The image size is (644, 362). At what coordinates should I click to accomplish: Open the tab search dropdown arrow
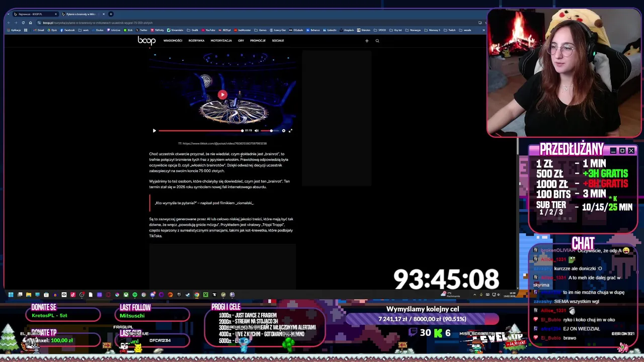pyautogui.click(x=8, y=14)
